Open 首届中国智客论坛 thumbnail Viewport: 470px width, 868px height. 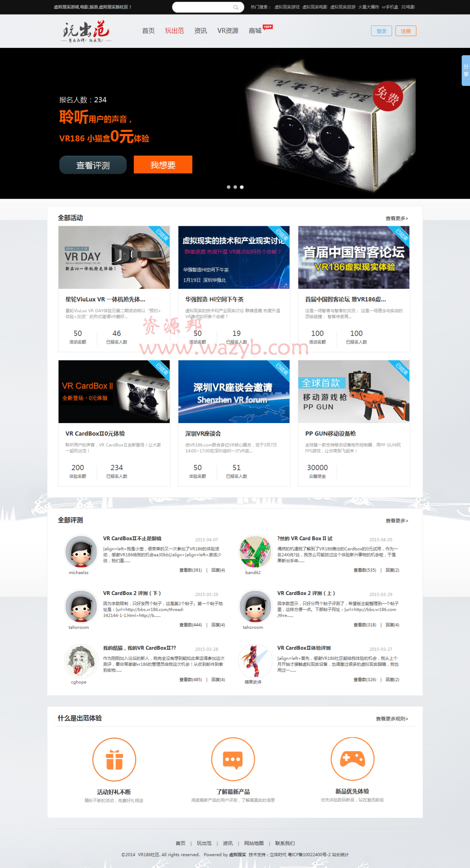(x=354, y=257)
